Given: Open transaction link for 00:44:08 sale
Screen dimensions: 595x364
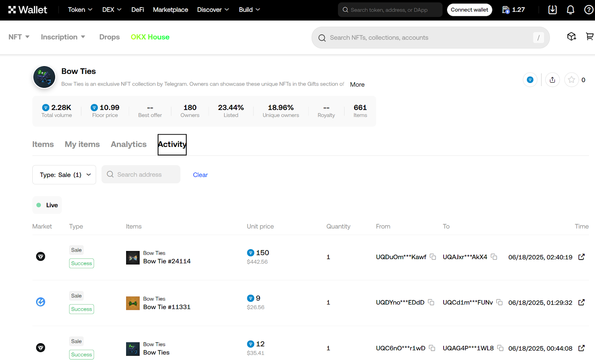Looking at the screenshot, I should 582,348.
